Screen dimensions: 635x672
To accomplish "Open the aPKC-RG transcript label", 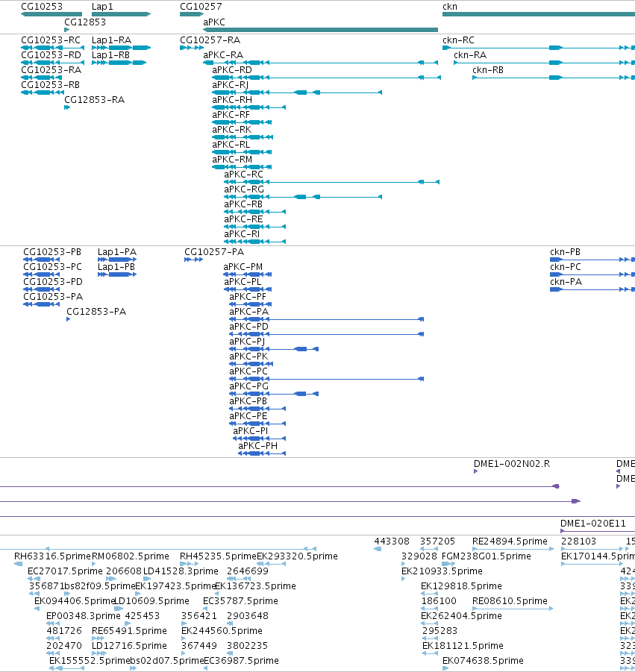I will tap(244, 189).
